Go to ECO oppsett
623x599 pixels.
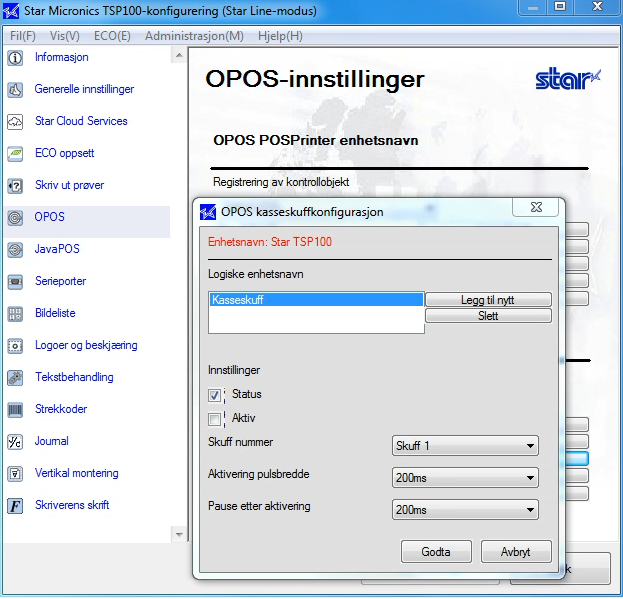[64, 153]
